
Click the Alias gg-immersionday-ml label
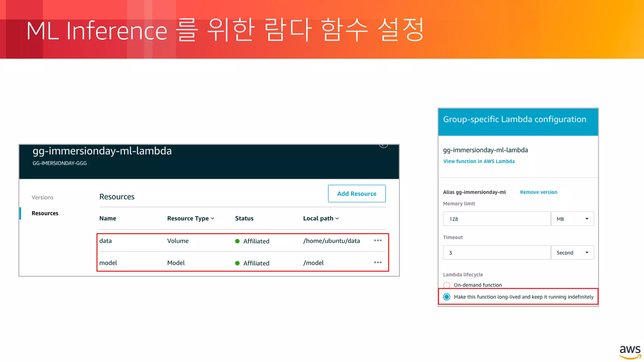(474, 192)
